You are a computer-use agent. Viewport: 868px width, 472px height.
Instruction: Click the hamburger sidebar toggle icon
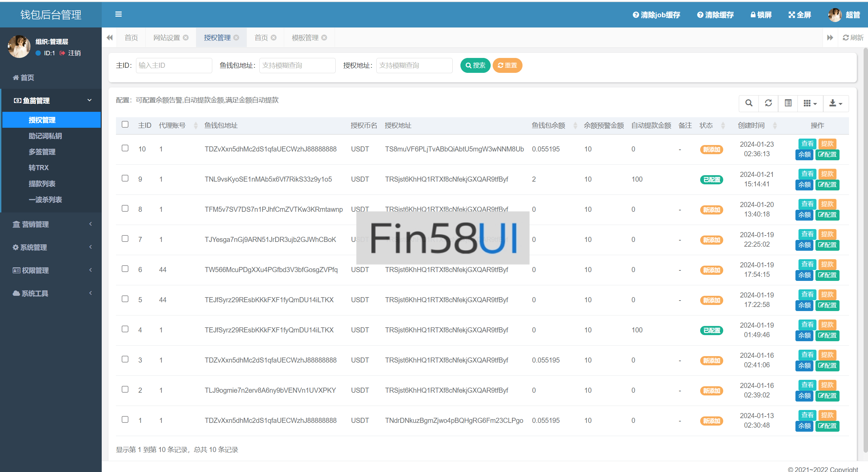(x=118, y=14)
